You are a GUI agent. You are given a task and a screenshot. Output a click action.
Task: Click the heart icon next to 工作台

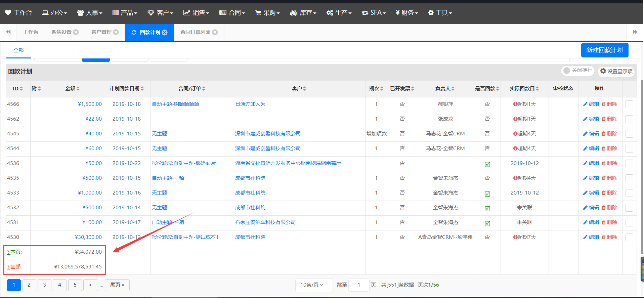[8, 13]
